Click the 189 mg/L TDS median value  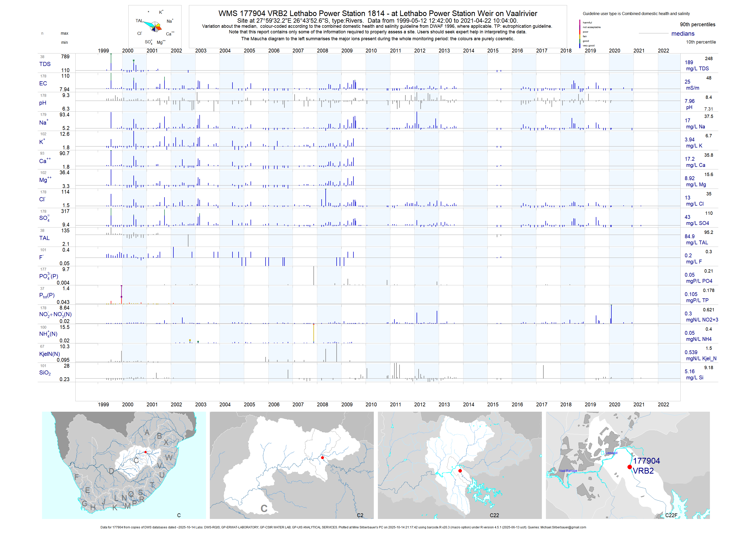(x=689, y=62)
